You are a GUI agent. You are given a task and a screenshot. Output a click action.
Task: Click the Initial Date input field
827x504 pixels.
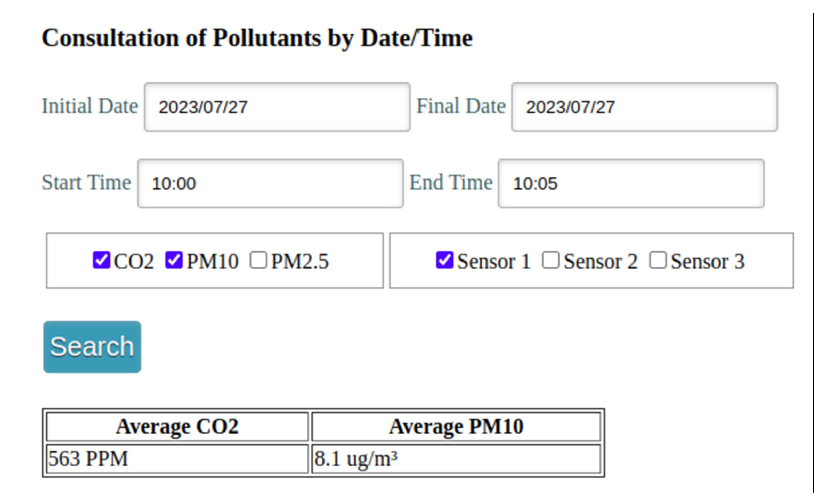(x=277, y=107)
